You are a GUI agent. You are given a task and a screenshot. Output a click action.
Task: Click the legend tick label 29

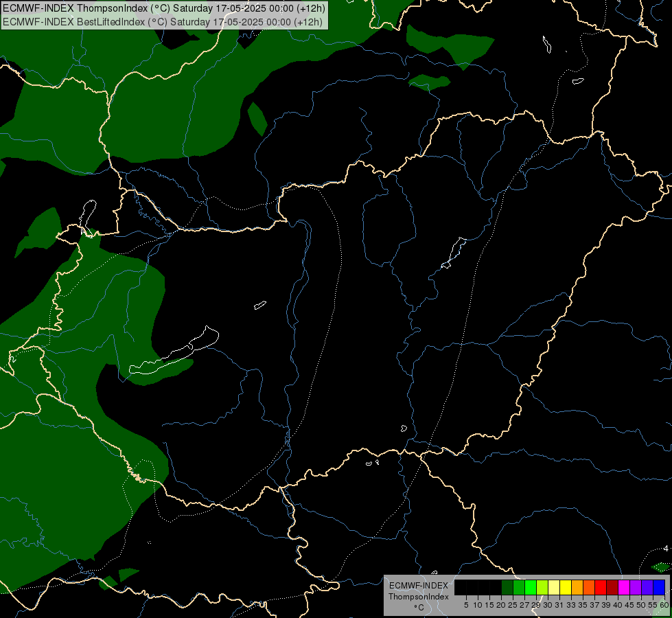pyautogui.click(x=536, y=605)
